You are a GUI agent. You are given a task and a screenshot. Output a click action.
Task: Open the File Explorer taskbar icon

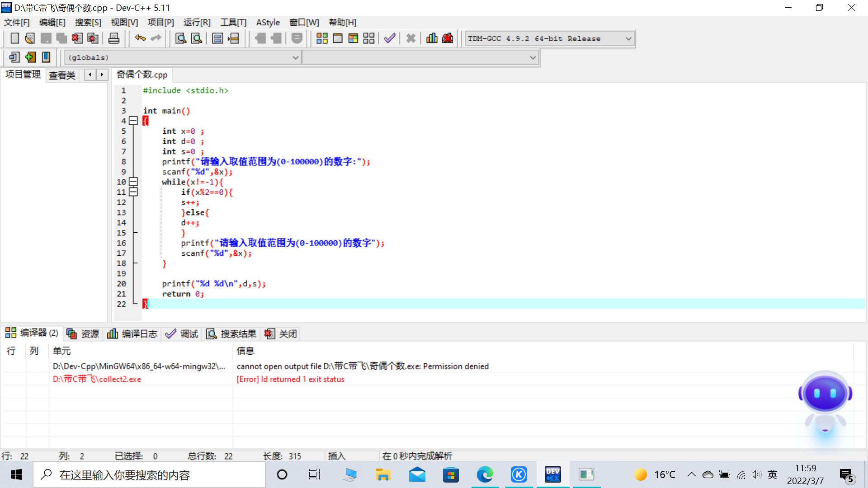tap(383, 474)
